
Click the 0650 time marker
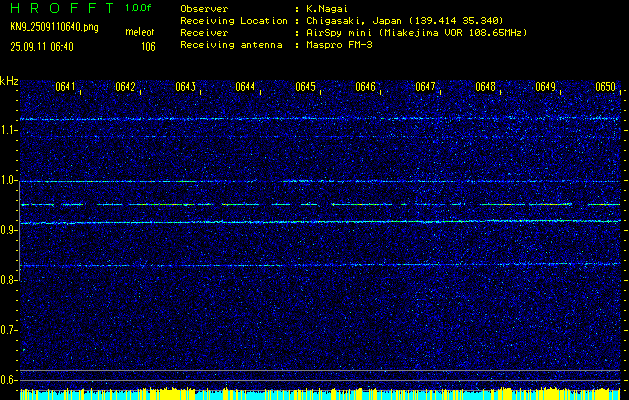pyautogui.click(x=605, y=87)
